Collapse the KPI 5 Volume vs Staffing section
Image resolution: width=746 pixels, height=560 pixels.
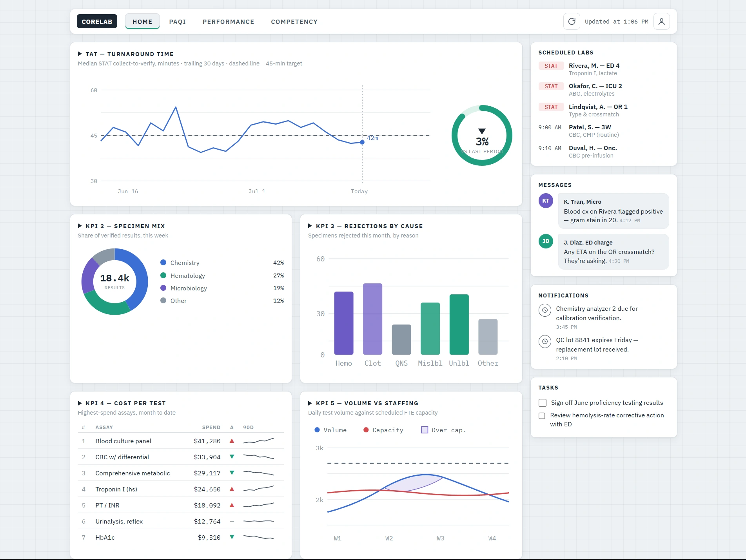310,403
